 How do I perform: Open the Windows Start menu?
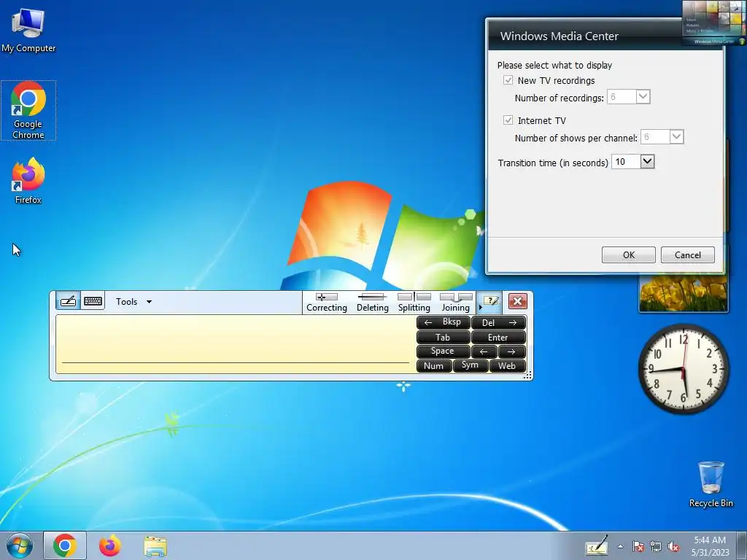coord(19,545)
